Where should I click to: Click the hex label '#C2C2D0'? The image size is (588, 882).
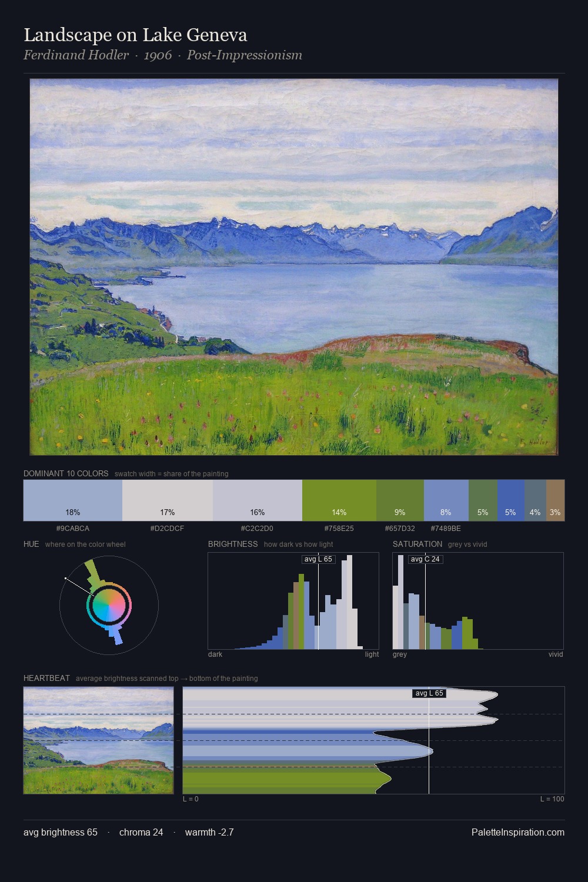click(258, 529)
